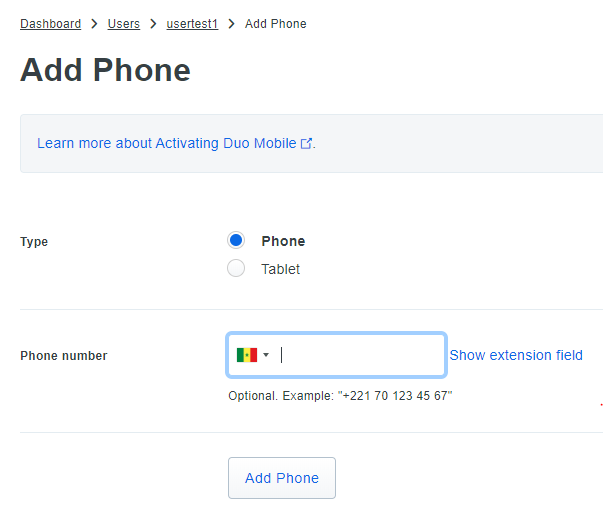Choose the Tablet label text
This screenshot has width=603, height=512.
[x=281, y=269]
